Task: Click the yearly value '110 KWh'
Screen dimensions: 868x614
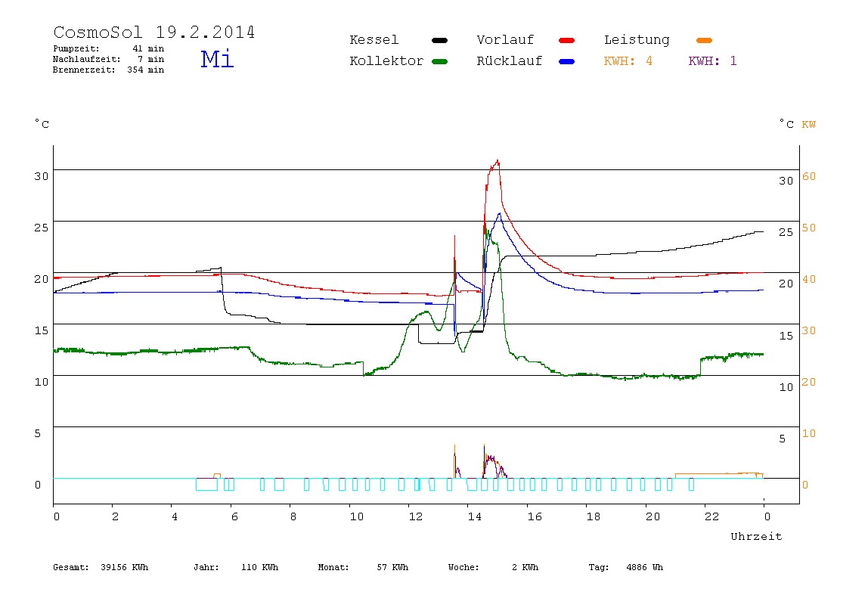Action: (x=259, y=567)
